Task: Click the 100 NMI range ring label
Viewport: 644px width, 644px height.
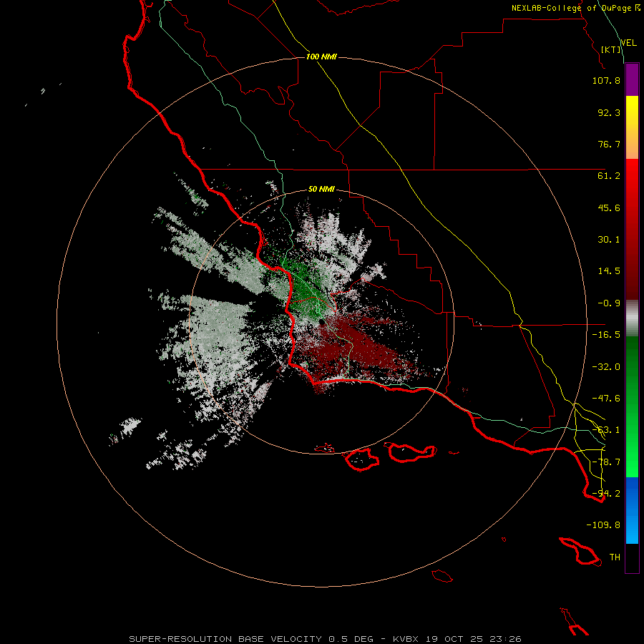Action: (321, 57)
